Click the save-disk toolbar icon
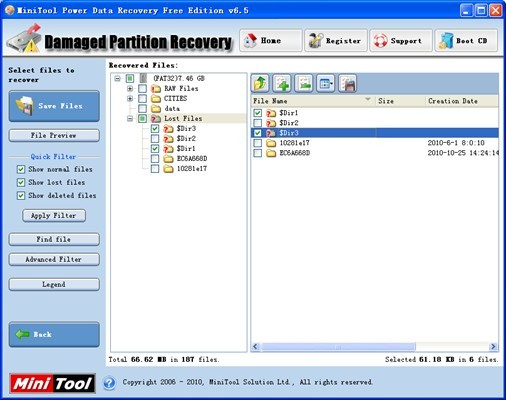Viewport: 506px width, 400px height. coord(348,83)
